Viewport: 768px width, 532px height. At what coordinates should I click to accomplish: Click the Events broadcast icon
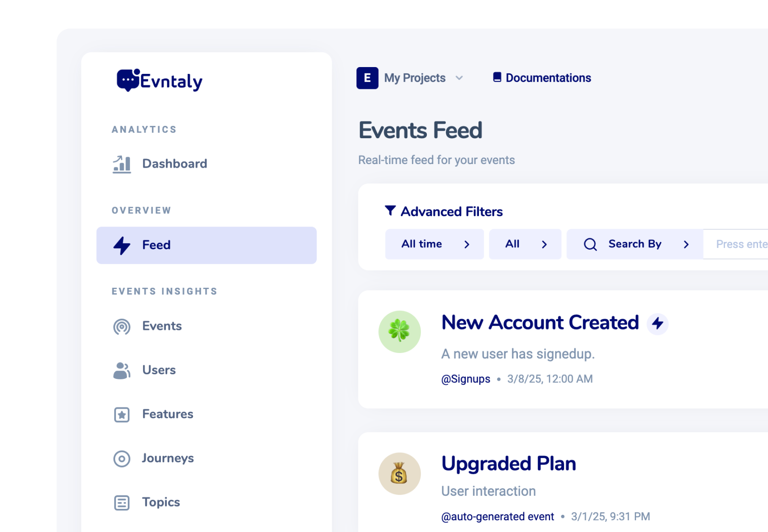122,327
